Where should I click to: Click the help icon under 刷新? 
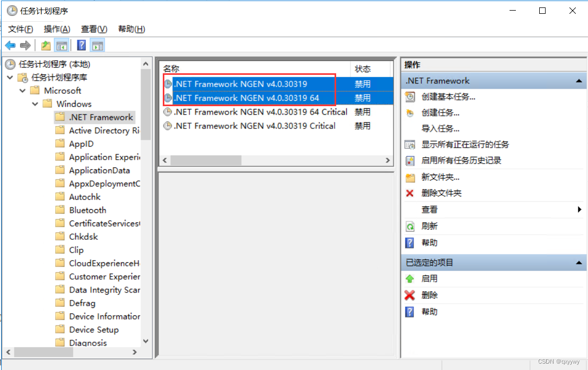409,243
